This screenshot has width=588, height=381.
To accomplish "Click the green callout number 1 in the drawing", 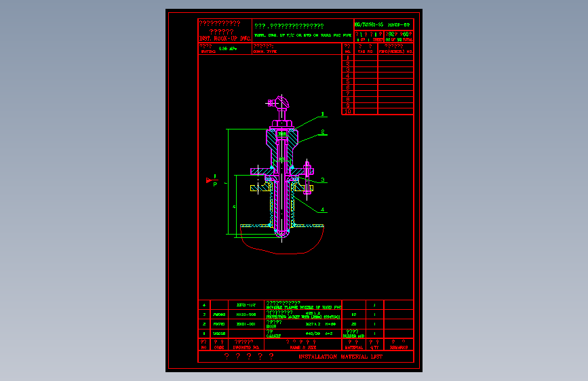I will [323, 114].
